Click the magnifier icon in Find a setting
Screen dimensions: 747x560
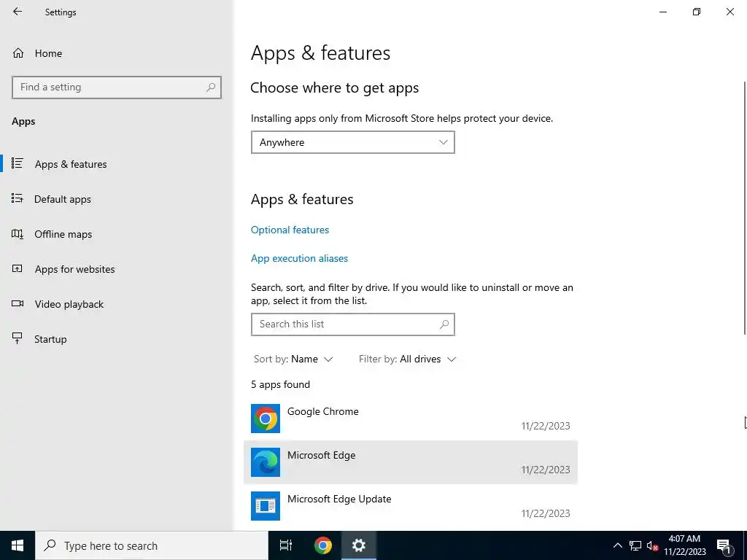click(211, 87)
